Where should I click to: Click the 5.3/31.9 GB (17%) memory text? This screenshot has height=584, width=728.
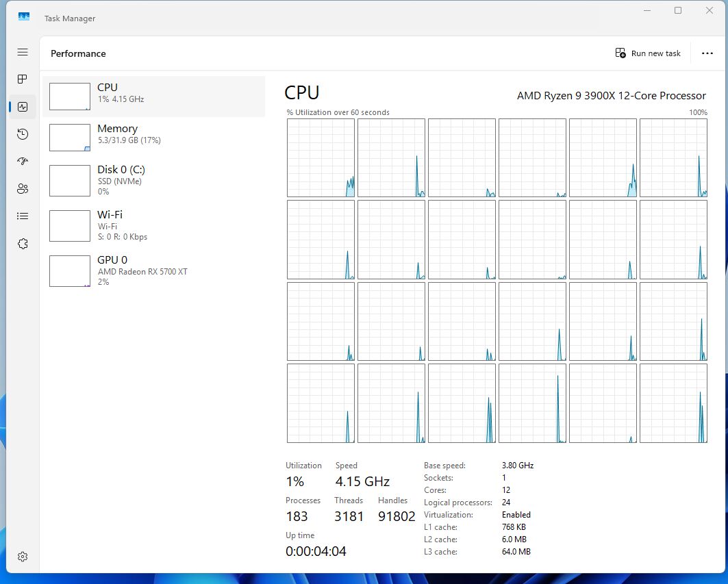pos(129,140)
